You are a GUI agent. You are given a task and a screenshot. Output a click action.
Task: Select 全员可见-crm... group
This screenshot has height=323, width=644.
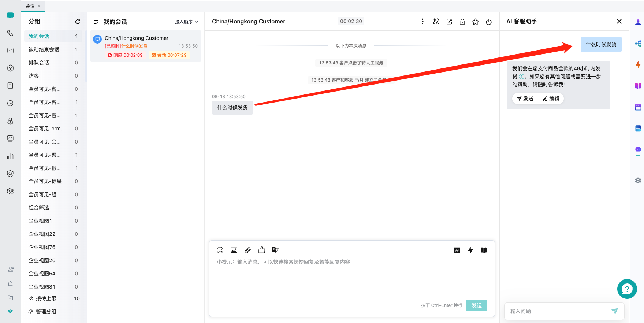point(53,129)
